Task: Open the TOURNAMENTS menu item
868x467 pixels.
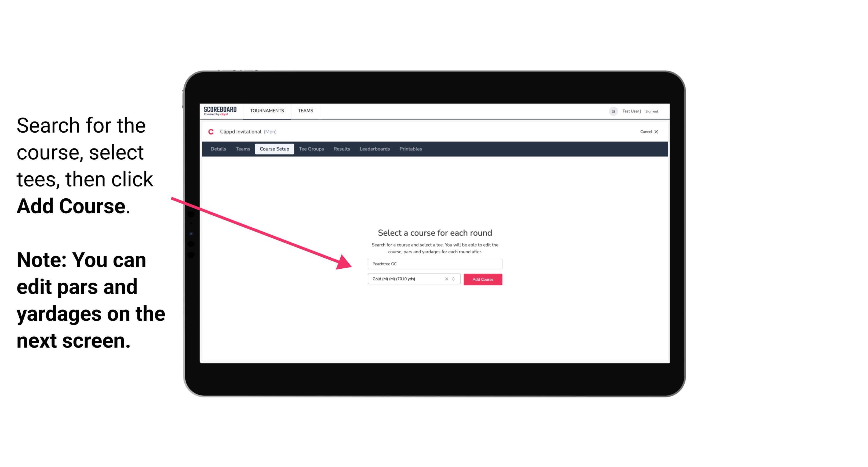Action: [x=267, y=110]
